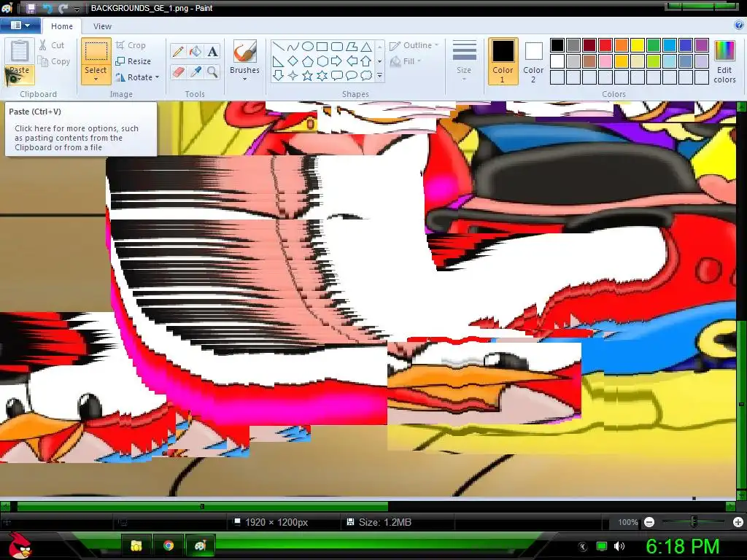Switch to the View tab
The width and height of the screenshot is (747, 560).
[102, 26]
